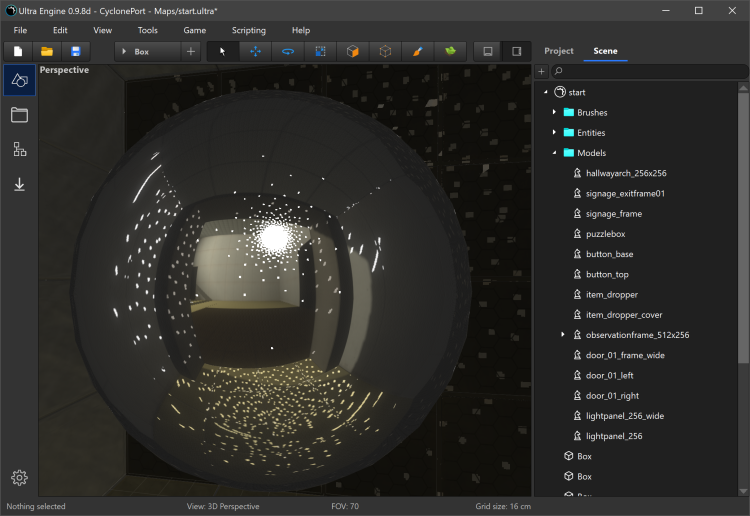
Task: Collapse the Models folder in scene tree
Action: tap(554, 153)
